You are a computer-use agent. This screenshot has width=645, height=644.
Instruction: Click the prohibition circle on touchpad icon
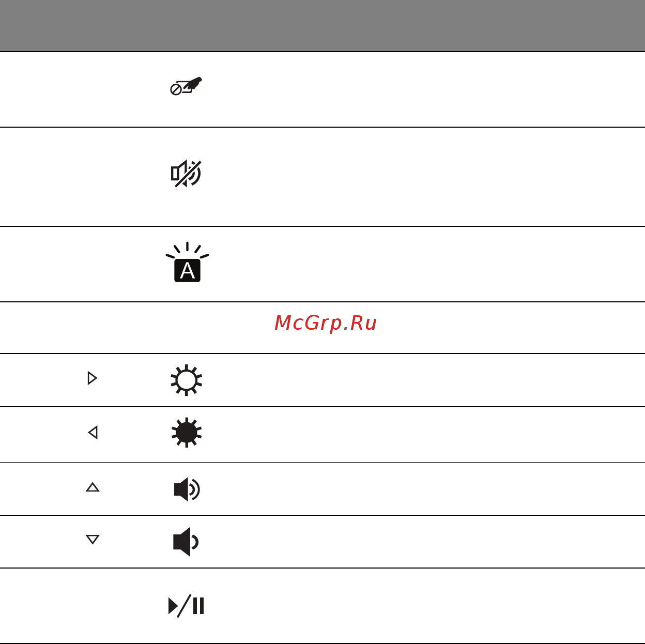175,90
